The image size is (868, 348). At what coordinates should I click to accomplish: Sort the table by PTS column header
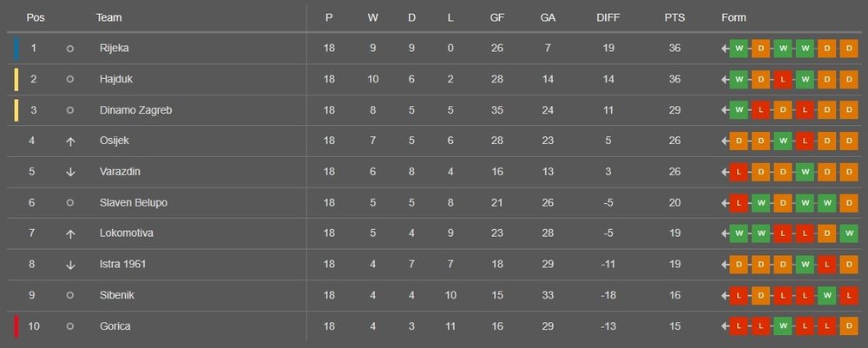click(674, 18)
